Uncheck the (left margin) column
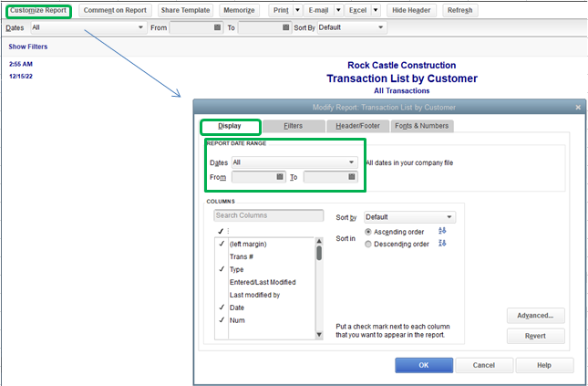588x386 pixels. [x=222, y=244]
